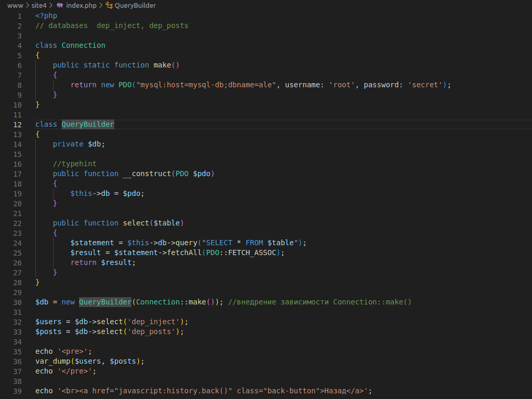Select the QueryBuilder breadcrumb symbol
This screenshot has height=399, width=532.
coord(135,5)
